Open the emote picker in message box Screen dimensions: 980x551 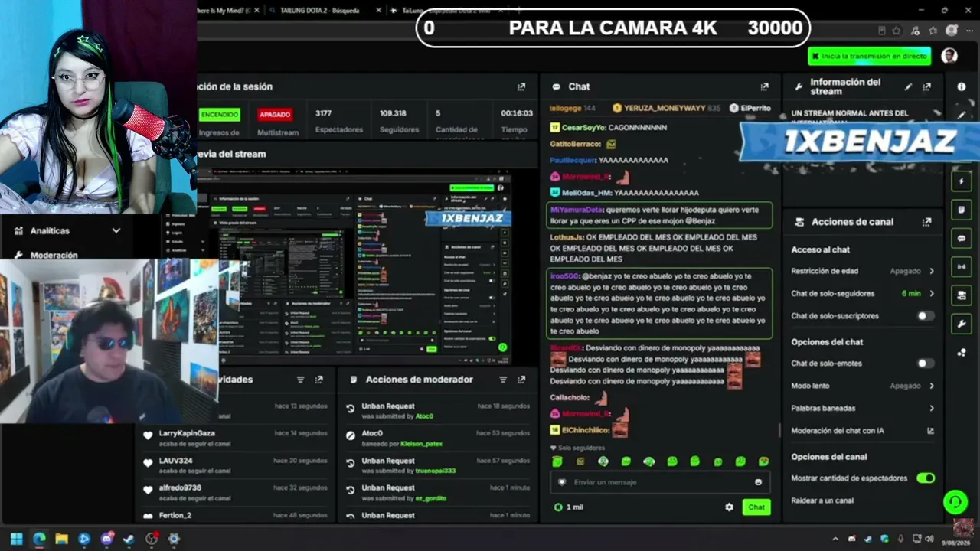click(x=759, y=482)
